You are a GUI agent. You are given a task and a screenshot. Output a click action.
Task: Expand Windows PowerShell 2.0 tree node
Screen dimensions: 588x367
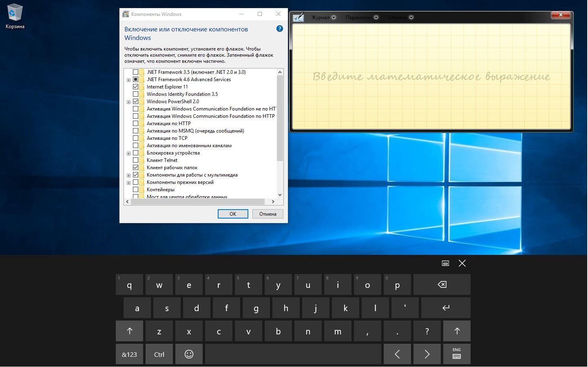[x=128, y=102]
